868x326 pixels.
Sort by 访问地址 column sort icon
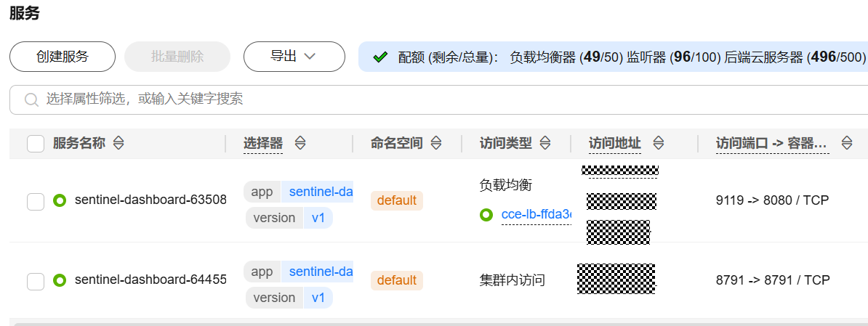pyautogui.click(x=659, y=144)
